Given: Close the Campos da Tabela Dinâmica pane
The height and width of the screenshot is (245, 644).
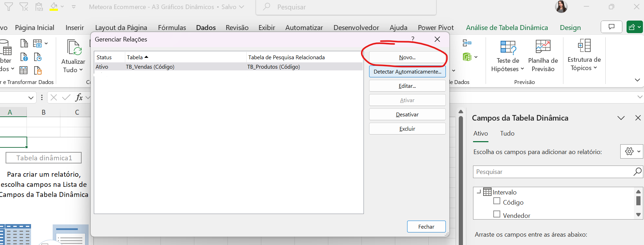Looking at the screenshot, I should point(638,118).
